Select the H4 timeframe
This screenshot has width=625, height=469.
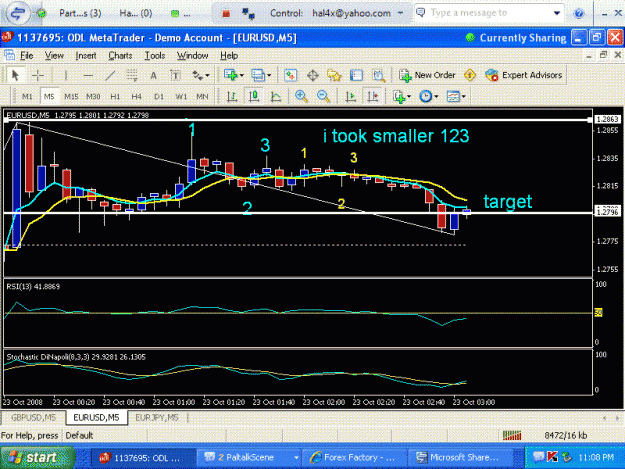point(137,96)
